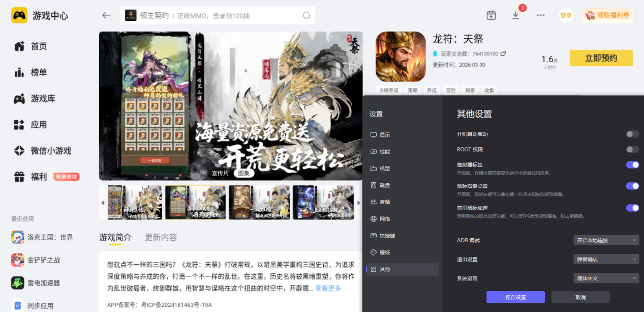
Task: Open 网络 settings category
Action: pos(402,219)
